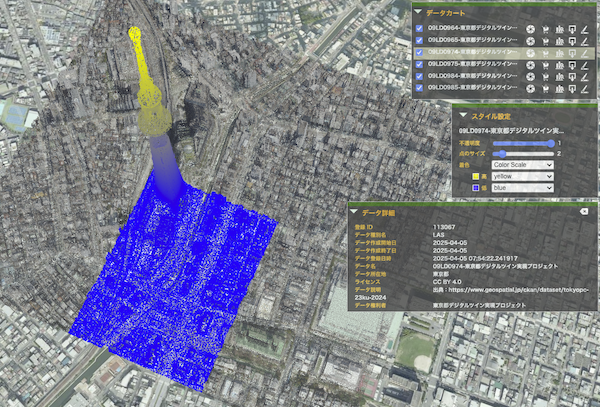Click the cart icon on 09LD0965 row
Screen dimensions: 600x407
(545, 41)
